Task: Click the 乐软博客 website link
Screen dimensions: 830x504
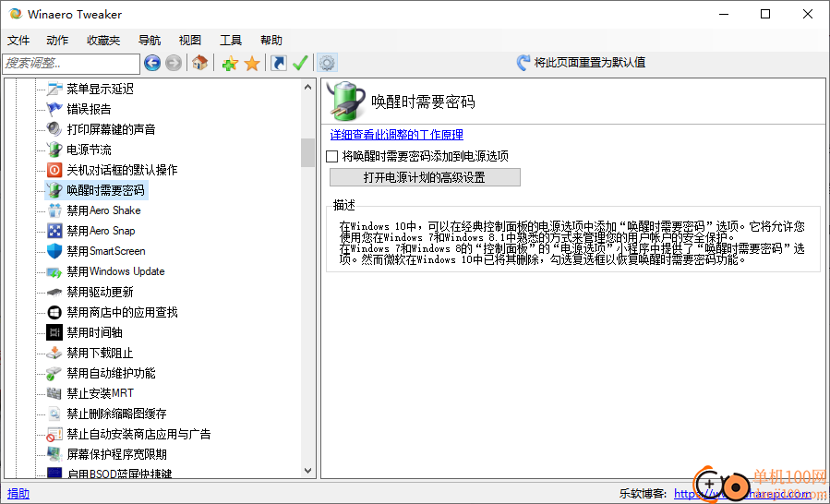Action: 743,494
